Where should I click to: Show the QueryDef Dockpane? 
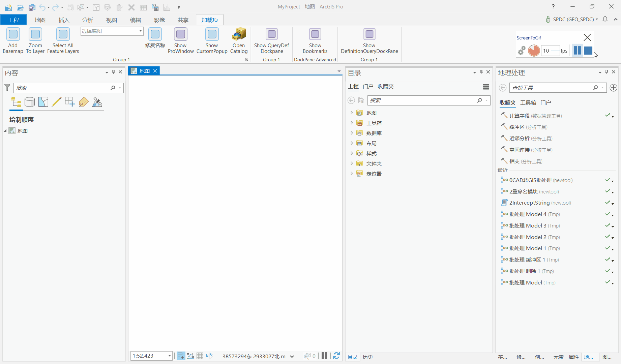coord(271,40)
